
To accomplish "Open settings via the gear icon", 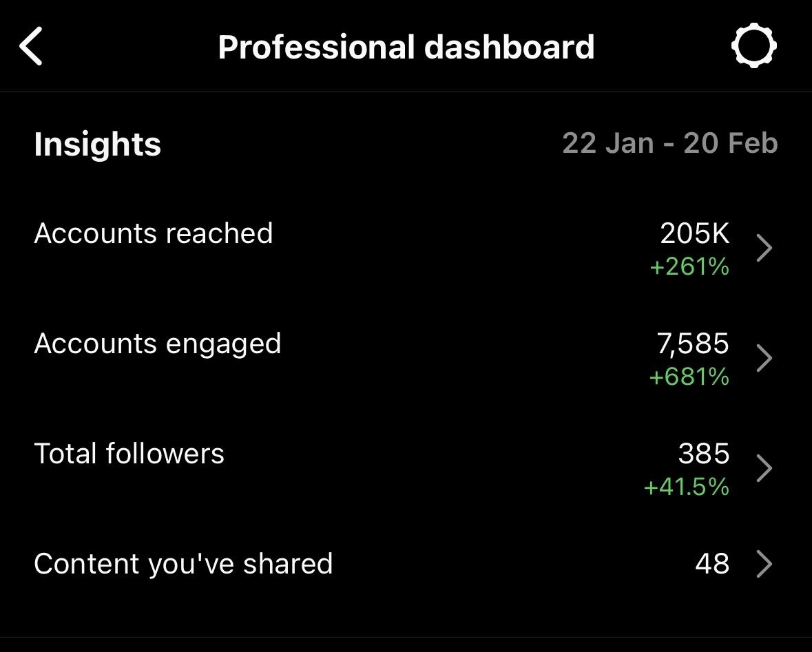I will pos(753,46).
